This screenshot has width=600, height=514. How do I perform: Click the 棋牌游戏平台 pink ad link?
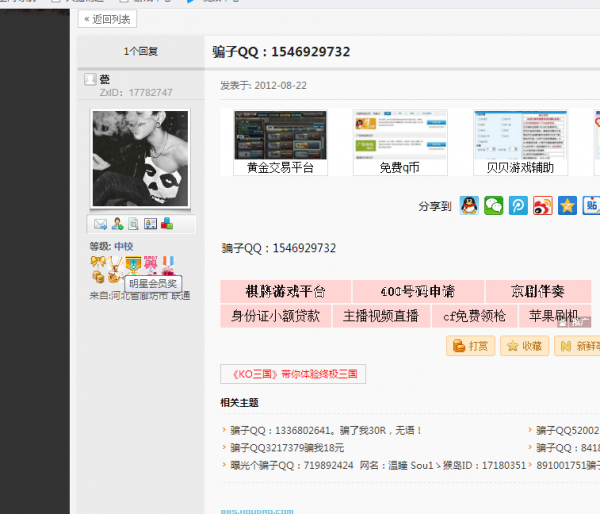click(x=285, y=292)
